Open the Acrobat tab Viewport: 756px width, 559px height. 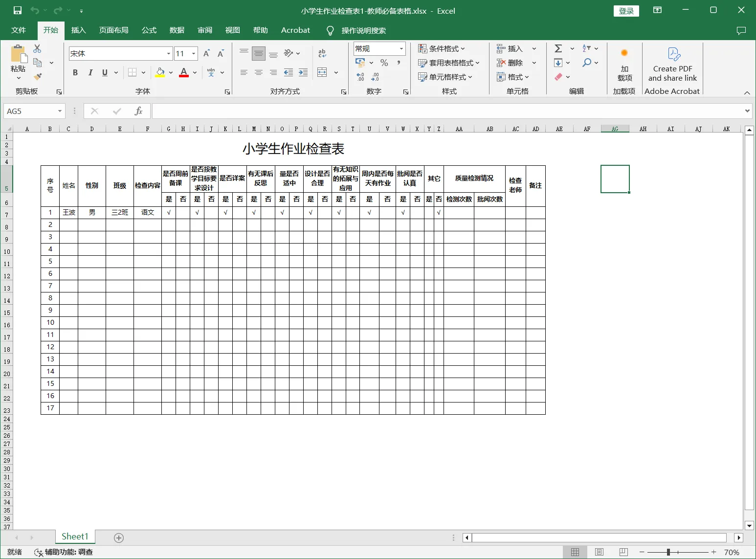click(295, 30)
